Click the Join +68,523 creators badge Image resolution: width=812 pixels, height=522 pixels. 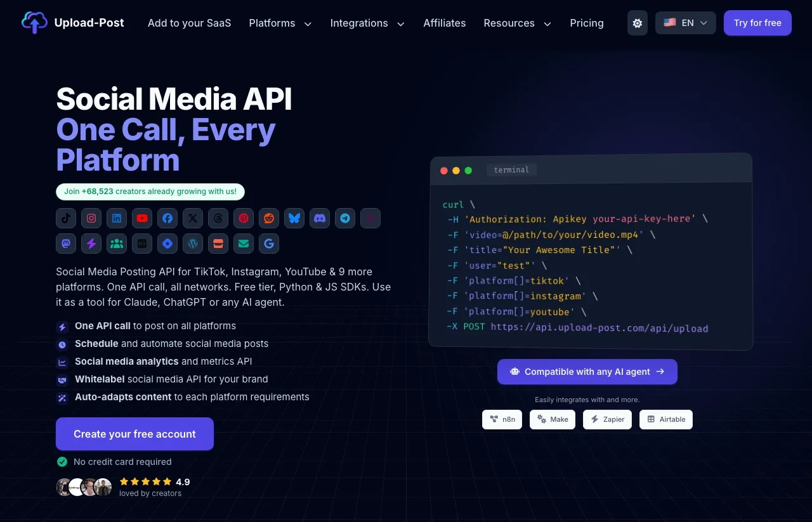[150, 191]
